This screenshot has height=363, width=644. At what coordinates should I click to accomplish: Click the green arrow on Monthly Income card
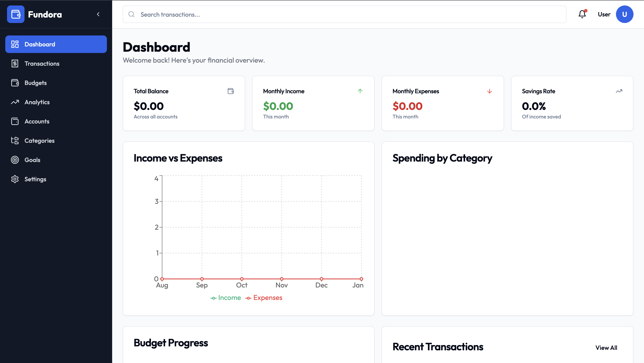pyautogui.click(x=360, y=91)
